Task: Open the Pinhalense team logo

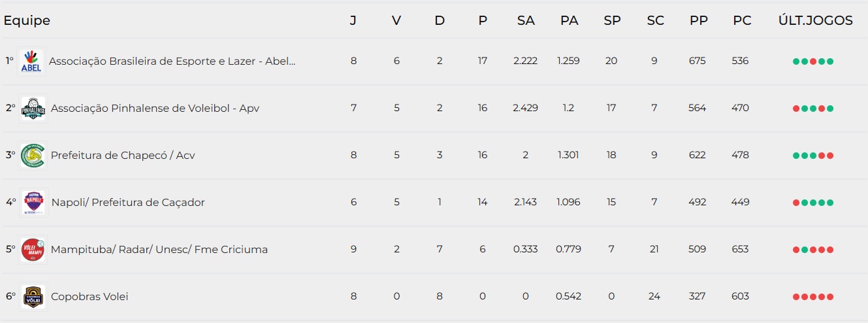Action: [33, 108]
